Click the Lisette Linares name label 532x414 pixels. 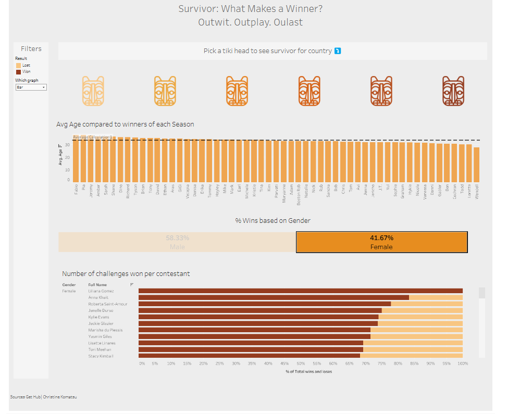(x=102, y=343)
